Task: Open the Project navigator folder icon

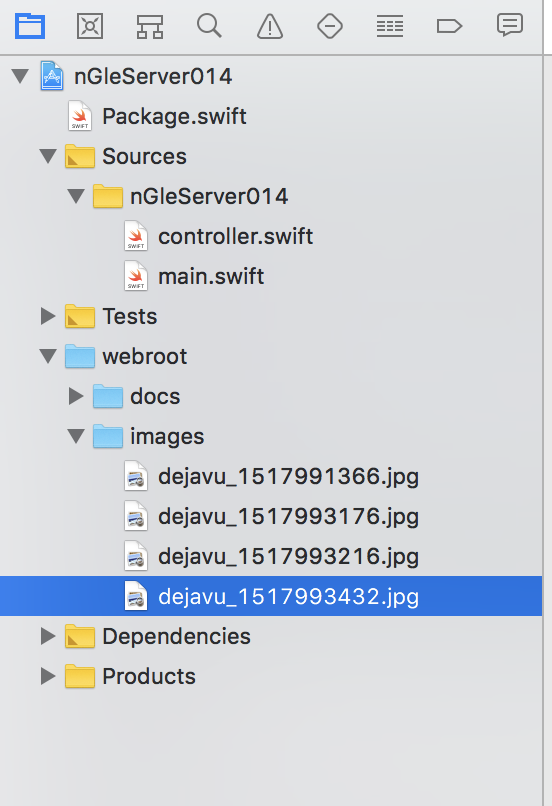Action: pyautogui.click(x=30, y=26)
